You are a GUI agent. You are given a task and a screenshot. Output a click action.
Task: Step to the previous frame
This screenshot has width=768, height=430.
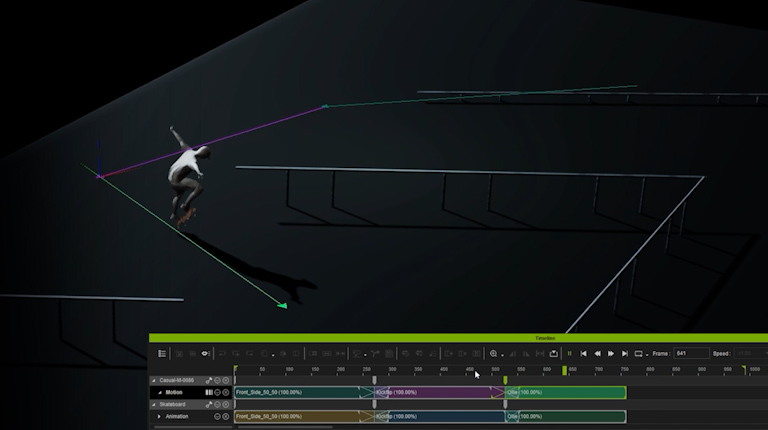click(598, 353)
